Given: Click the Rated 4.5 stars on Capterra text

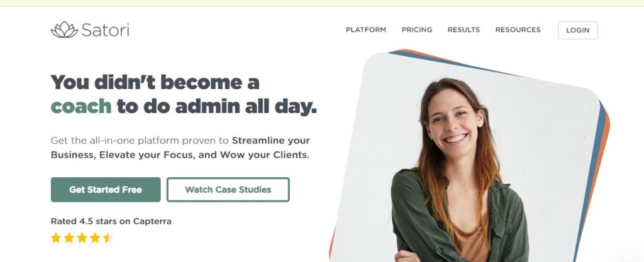Looking at the screenshot, I should click(111, 221).
